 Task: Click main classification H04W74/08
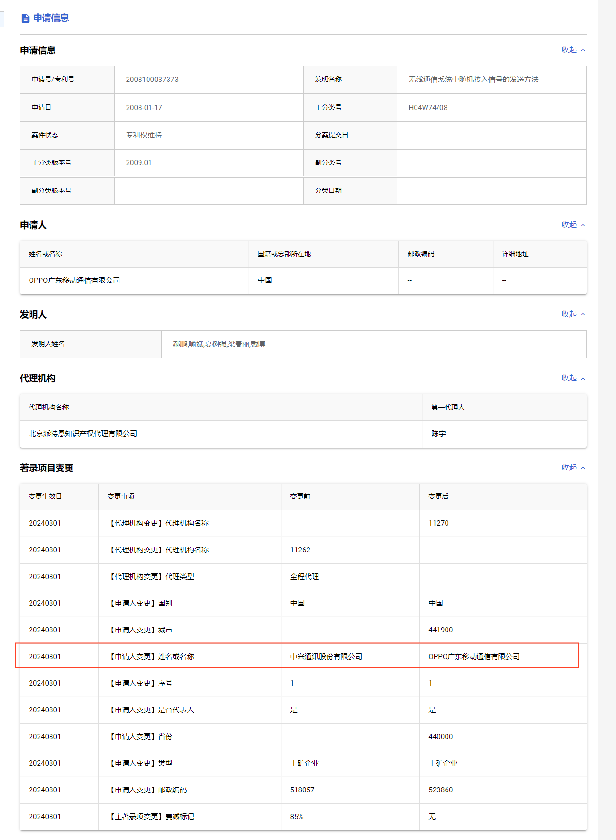coord(428,108)
